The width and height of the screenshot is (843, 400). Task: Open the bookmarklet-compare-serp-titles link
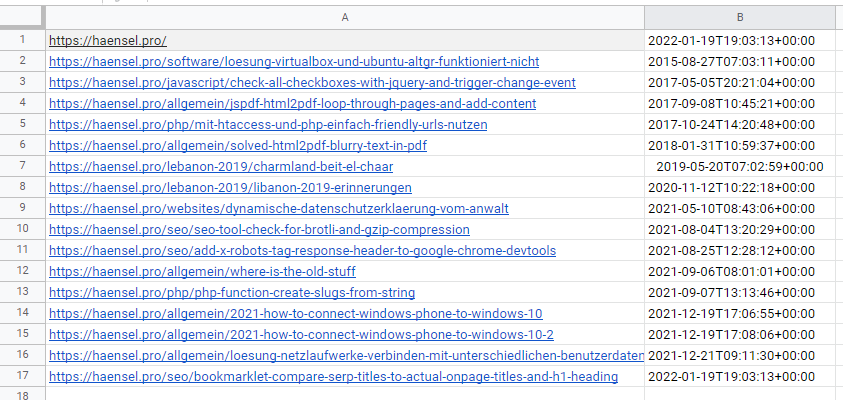(333, 377)
